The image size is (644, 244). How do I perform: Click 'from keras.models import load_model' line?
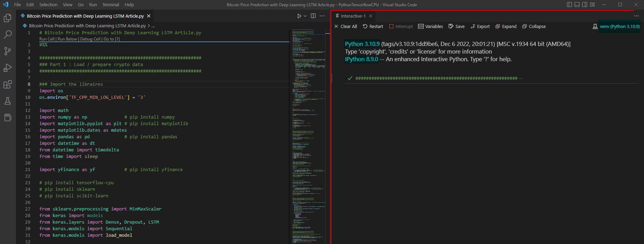coord(86,235)
